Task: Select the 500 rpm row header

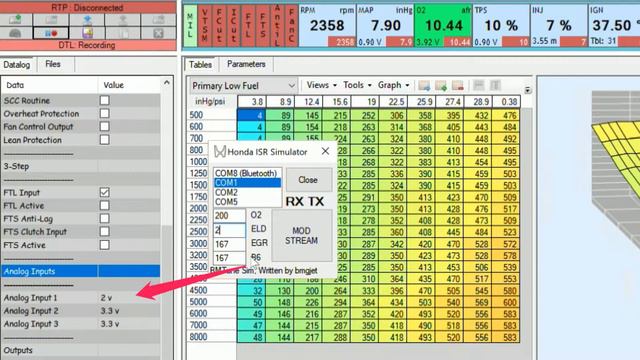Action: point(212,115)
